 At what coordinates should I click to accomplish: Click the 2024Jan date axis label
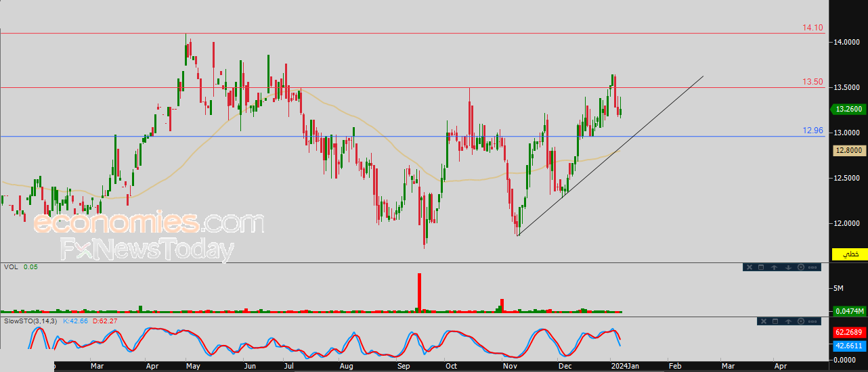[x=626, y=366]
